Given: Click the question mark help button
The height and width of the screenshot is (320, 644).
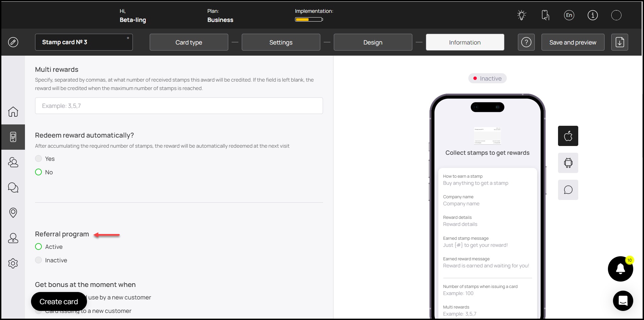Looking at the screenshot, I should 526,42.
